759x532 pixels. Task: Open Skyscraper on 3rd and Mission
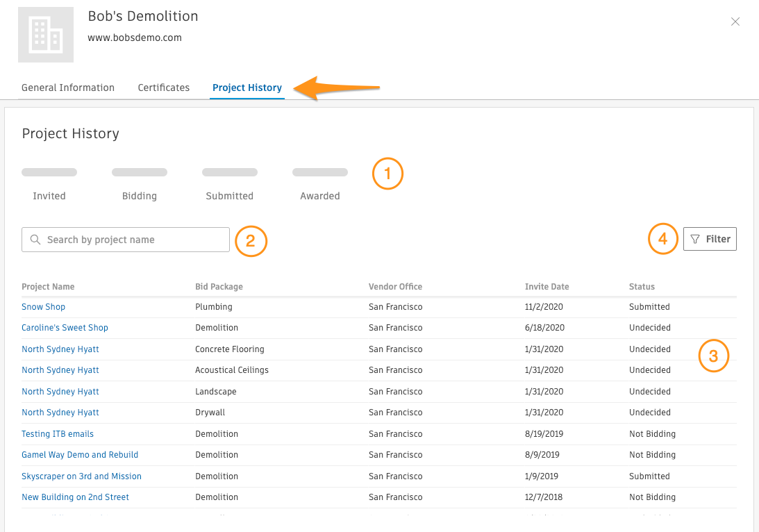point(81,476)
